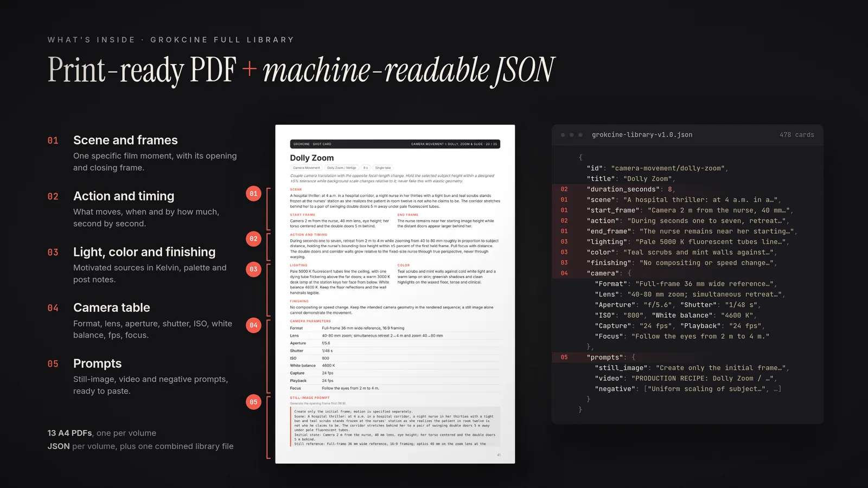Click the '13 A4 PDFs' text
Viewport: 868px width, 488px height.
69,433
